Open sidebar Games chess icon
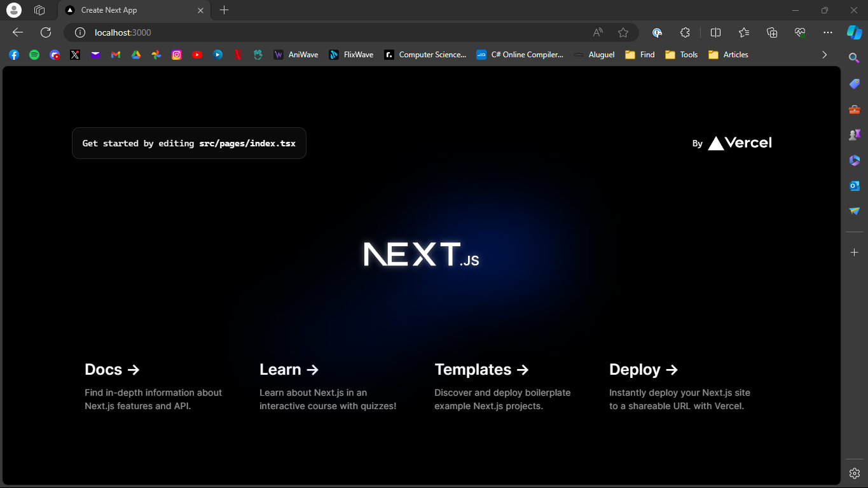The image size is (868, 488). pyautogui.click(x=855, y=135)
